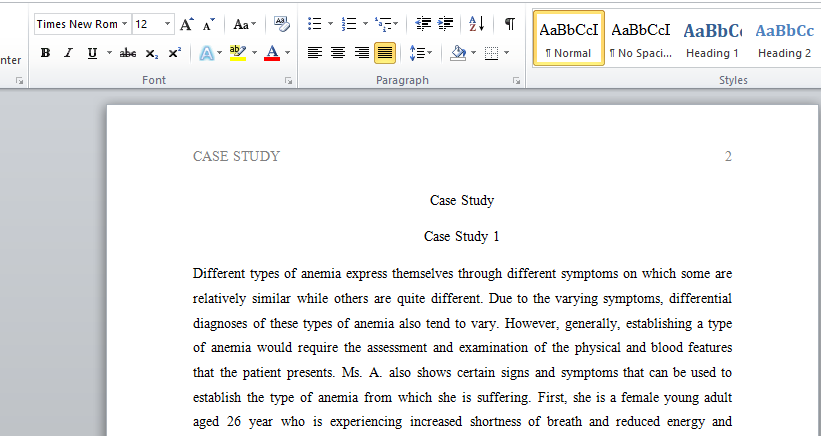The image size is (821, 436).
Task: Apply the No Spacing style
Action: [x=640, y=38]
